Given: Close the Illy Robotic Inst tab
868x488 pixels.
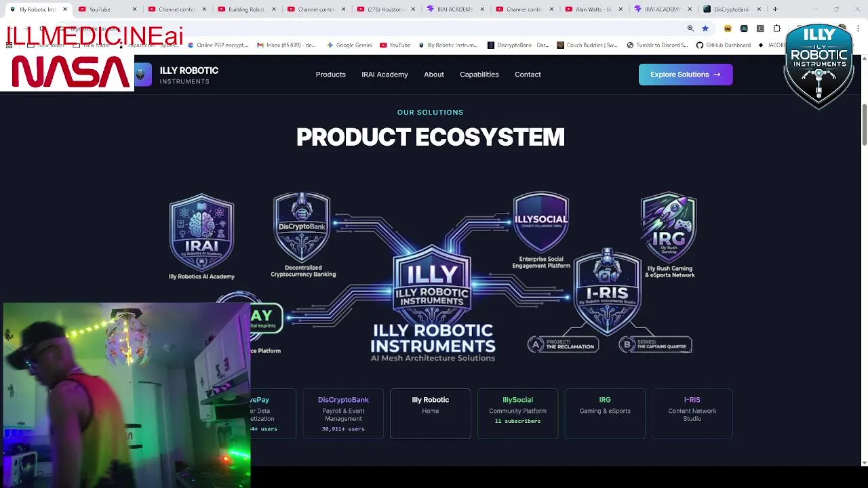Looking at the screenshot, I should click(65, 9).
